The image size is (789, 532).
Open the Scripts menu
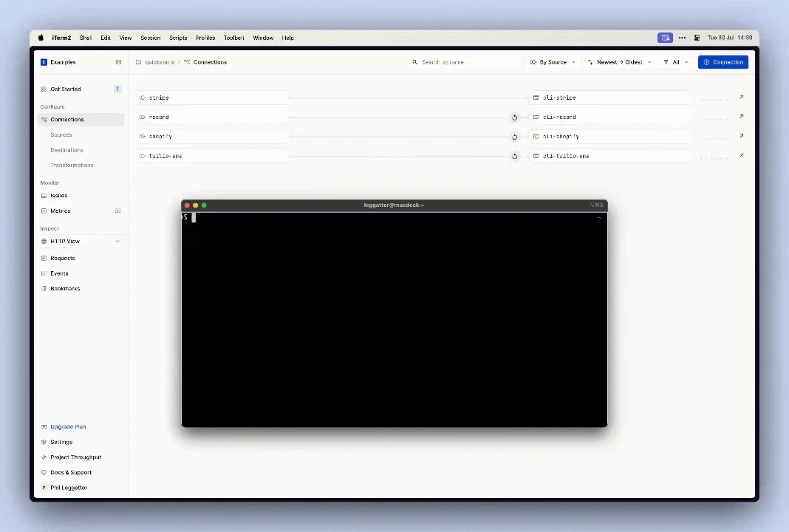pos(178,38)
